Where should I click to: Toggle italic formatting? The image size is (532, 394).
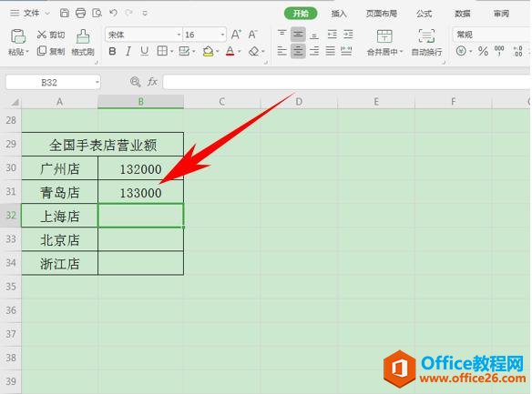[128, 52]
